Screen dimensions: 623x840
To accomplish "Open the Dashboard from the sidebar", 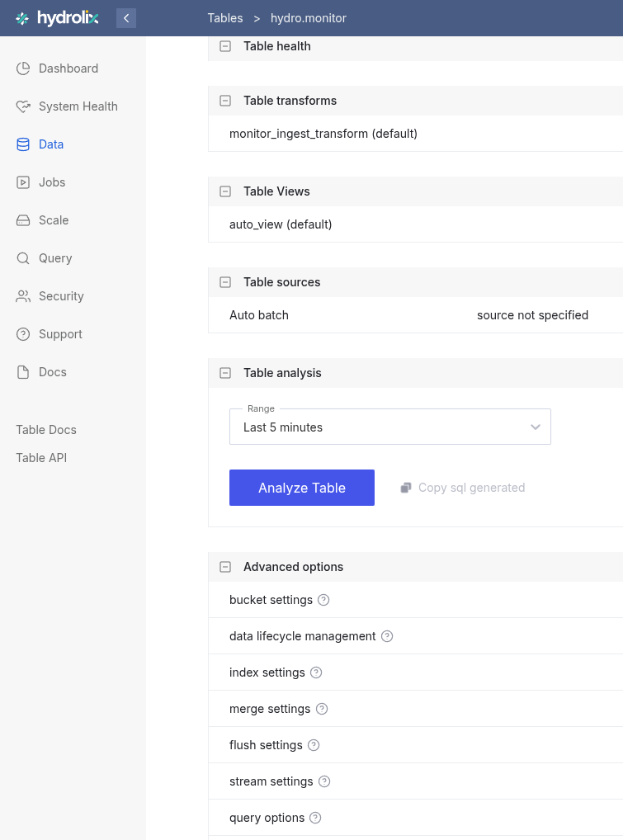I will tap(24, 68).
